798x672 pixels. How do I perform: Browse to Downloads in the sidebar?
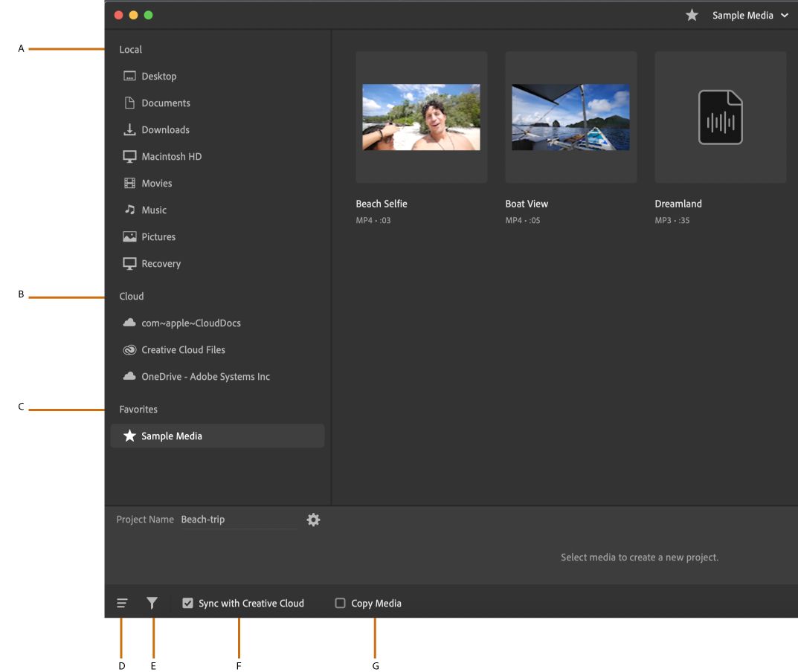[164, 129]
